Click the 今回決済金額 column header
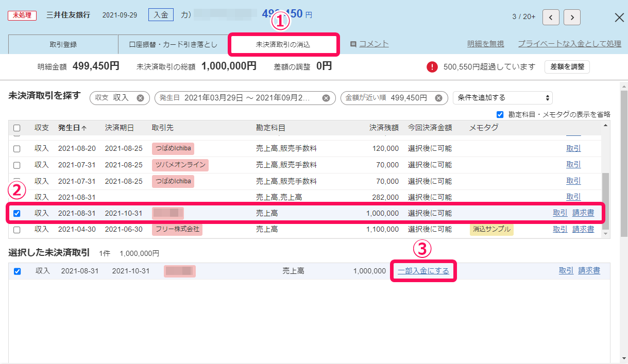This screenshot has height=364, width=628. click(430, 128)
